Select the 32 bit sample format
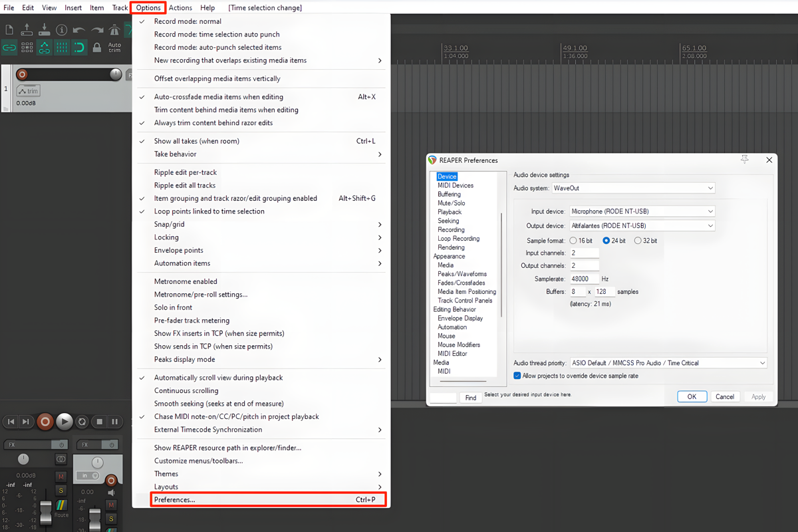Viewport: 798px width, 532px height. pyautogui.click(x=638, y=241)
